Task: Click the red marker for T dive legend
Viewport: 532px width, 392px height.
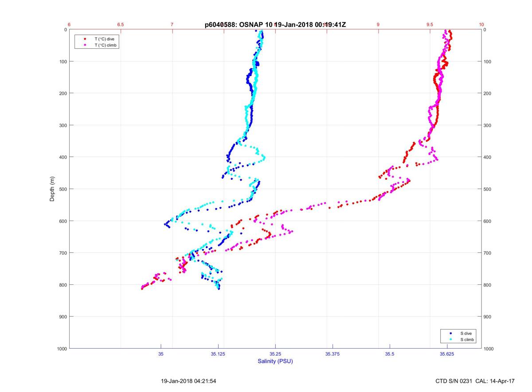Action: point(85,39)
